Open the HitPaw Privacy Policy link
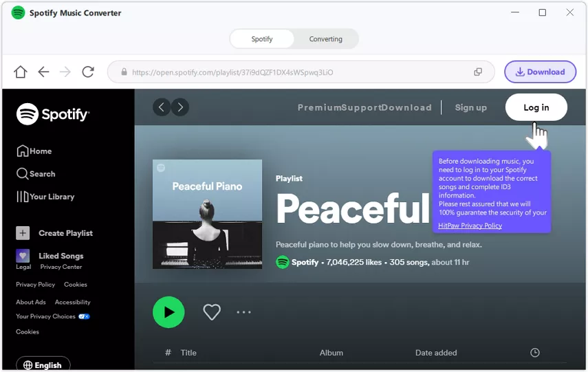Screen dimensions: 588x372 pos(470,226)
